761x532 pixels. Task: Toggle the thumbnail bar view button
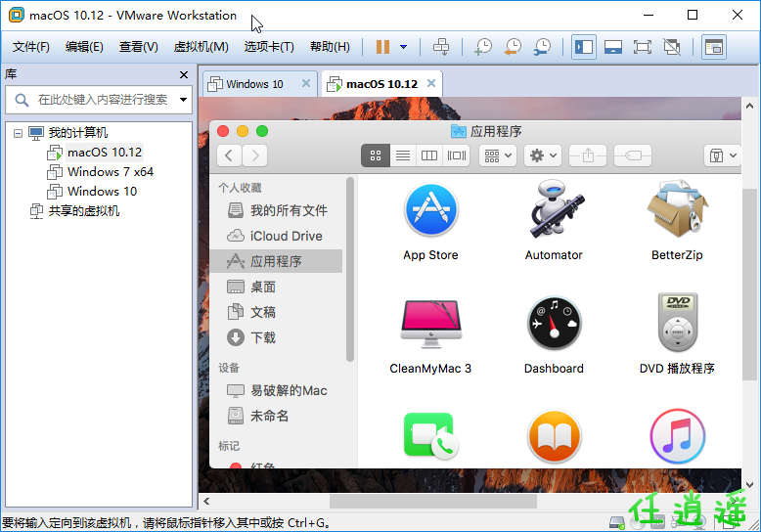[x=613, y=47]
